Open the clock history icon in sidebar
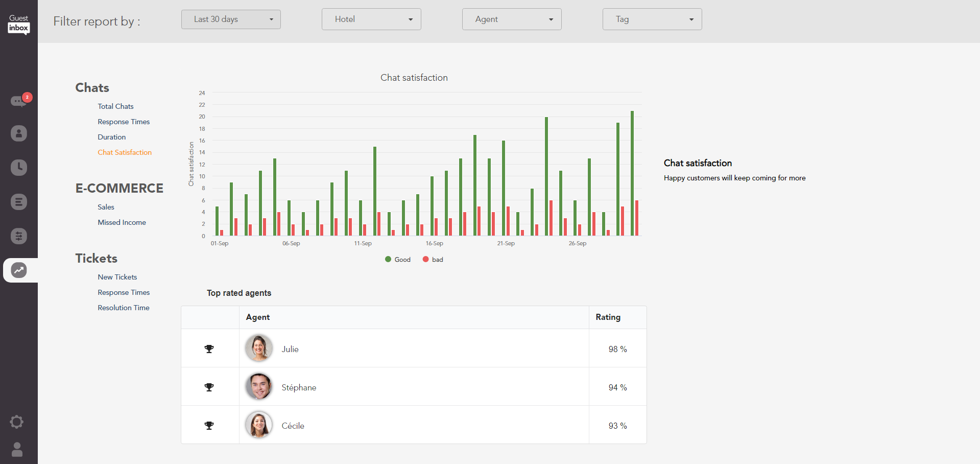This screenshot has width=980, height=464. pos(19,168)
